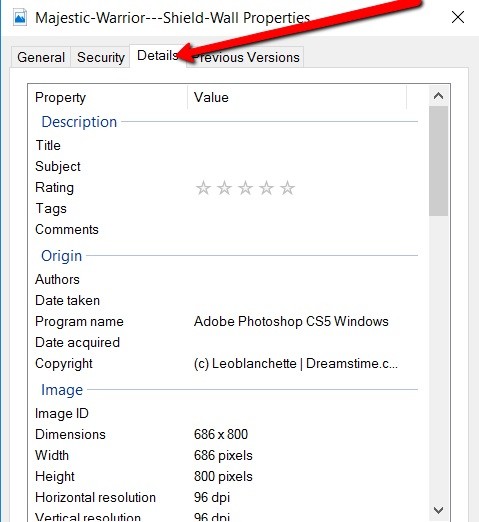The height and width of the screenshot is (522, 479).
Task: Select the Copyright value text
Action: (296, 364)
